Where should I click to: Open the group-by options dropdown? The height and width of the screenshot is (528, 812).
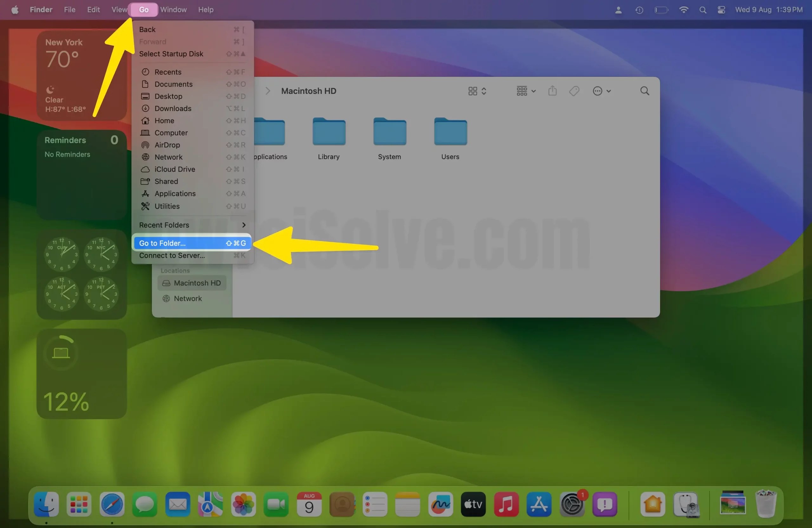(x=526, y=91)
